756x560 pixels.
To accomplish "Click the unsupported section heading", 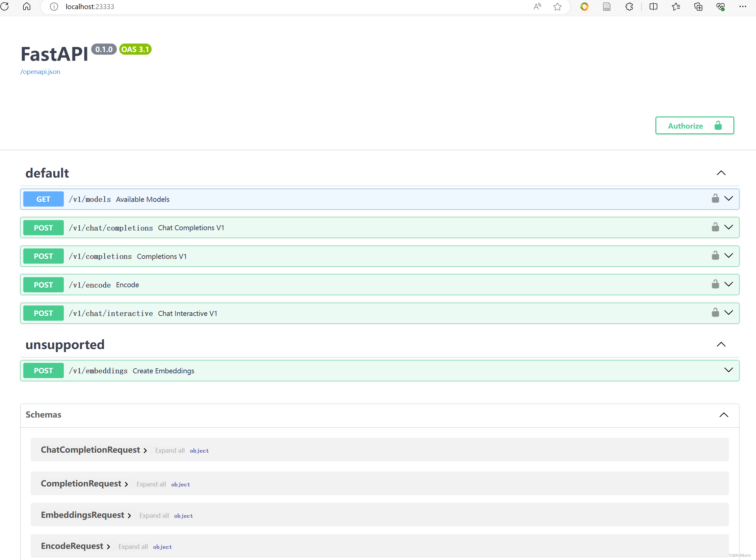I will tap(65, 344).
